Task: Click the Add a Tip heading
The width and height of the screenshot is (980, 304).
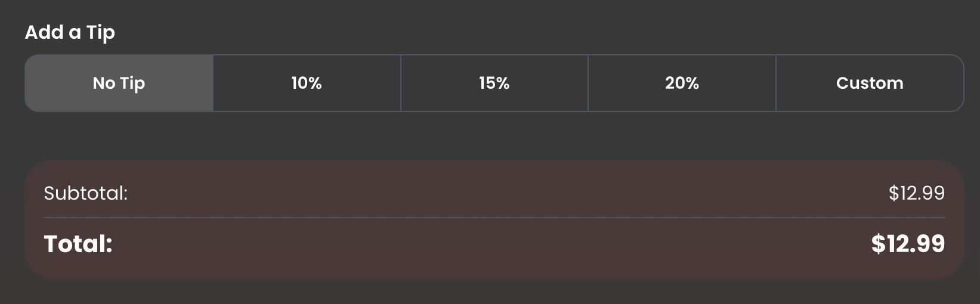Action: pyautogui.click(x=70, y=32)
